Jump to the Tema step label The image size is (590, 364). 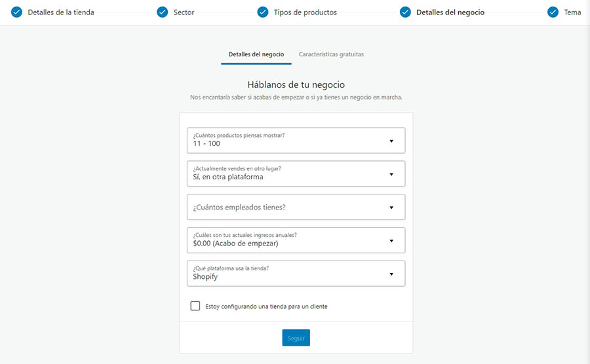click(x=572, y=12)
